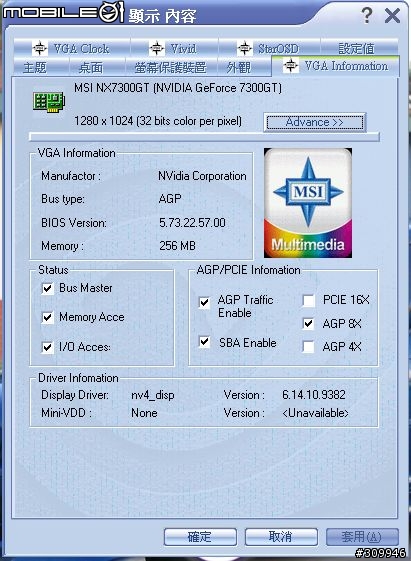Click the 取消 button
411x561 pixels.
pyautogui.click(x=281, y=537)
